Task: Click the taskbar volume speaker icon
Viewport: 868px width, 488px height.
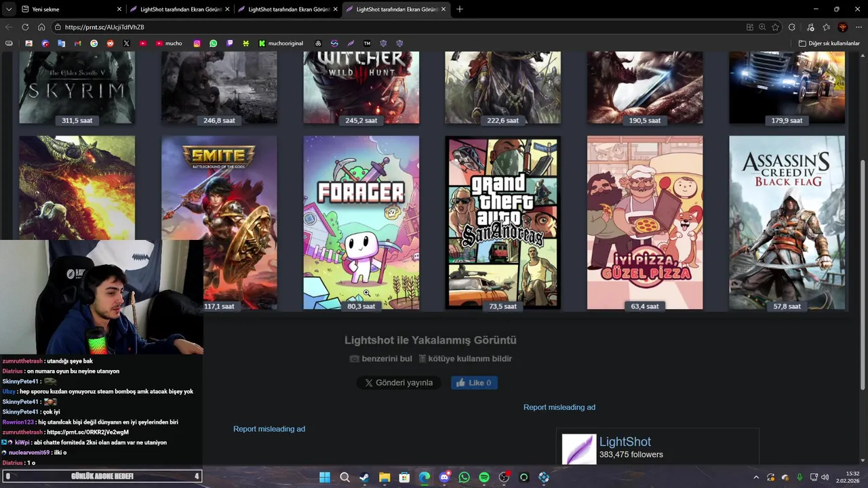Action: 825,477
